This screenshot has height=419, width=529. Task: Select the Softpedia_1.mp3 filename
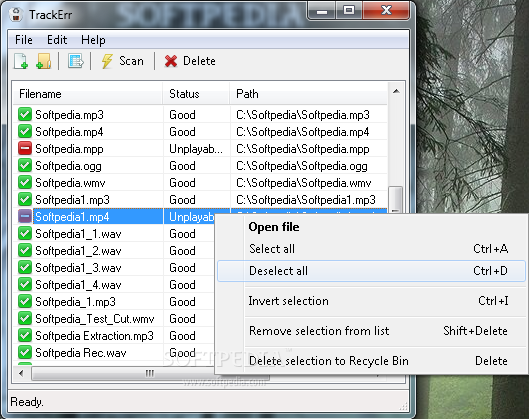click(75, 302)
